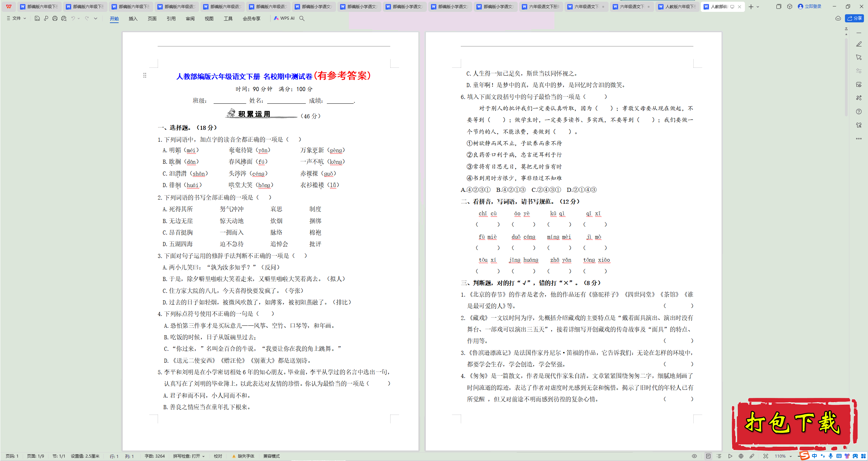
Task: Click the 打包下载 red stamp button
Action: pyautogui.click(x=794, y=424)
